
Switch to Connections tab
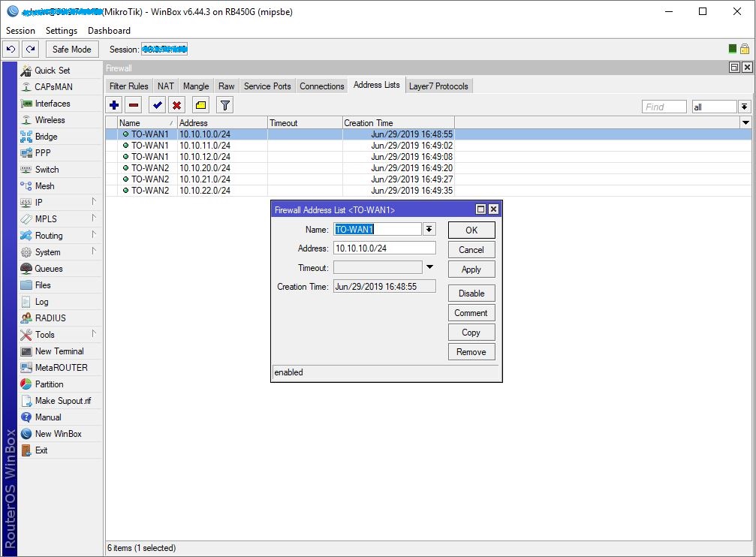[x=321, y=86]
